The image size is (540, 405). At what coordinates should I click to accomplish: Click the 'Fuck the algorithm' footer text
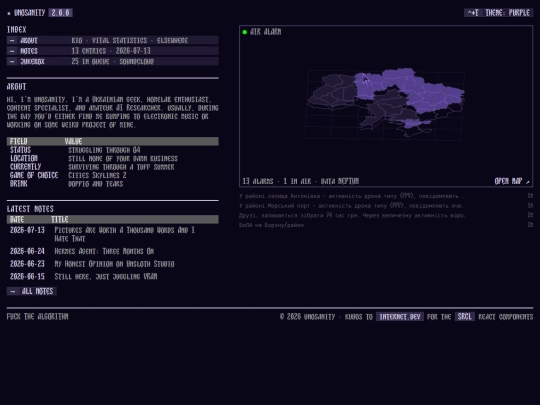click(x=38, y=316)
